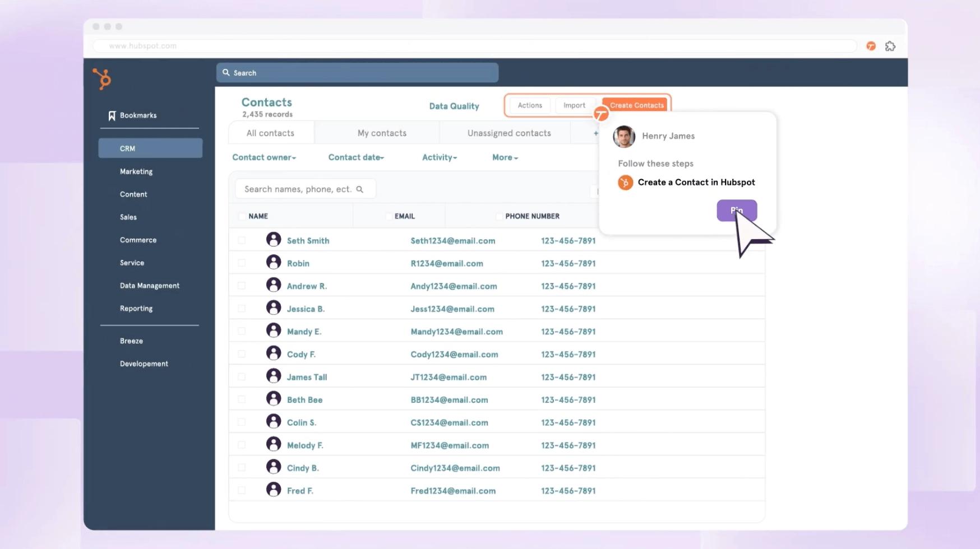Open the More filters dropdown

pos(505,157)
